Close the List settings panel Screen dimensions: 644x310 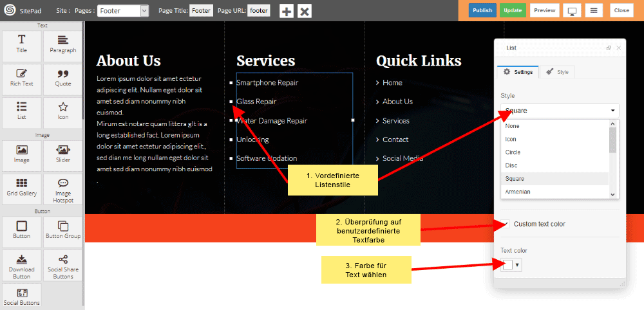click(618, 48)
